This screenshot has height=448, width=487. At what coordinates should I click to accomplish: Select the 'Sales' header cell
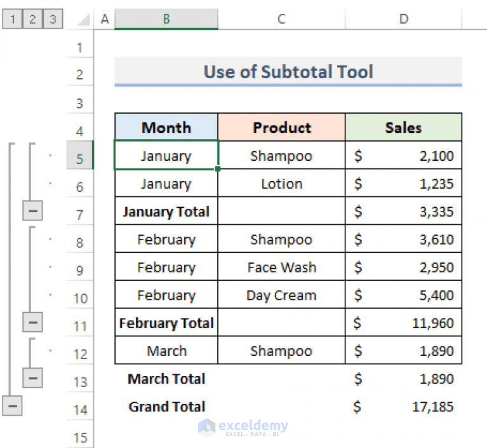[403, 127]
